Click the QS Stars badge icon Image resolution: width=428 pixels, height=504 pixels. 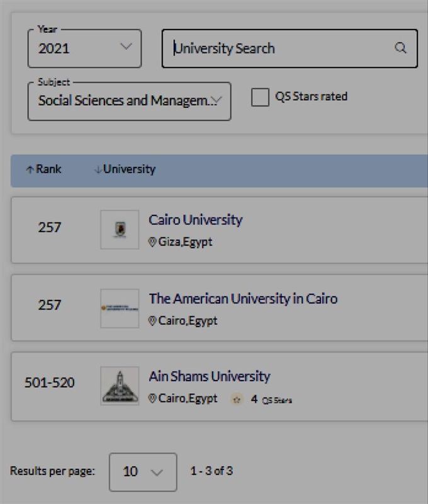coord(237,399)
